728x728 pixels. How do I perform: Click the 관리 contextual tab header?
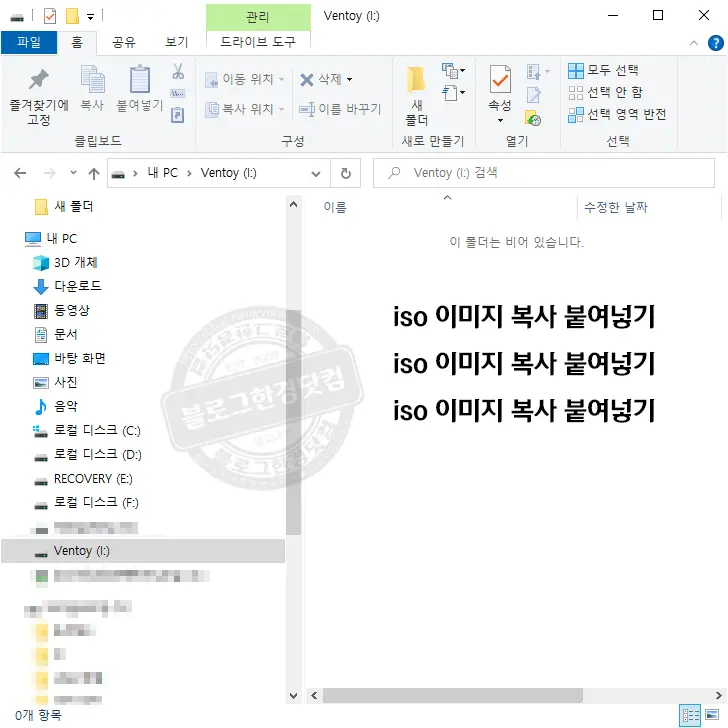(258, 17)
